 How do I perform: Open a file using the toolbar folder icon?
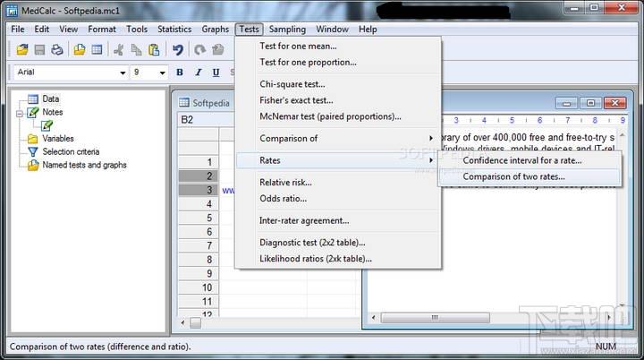(22, 50)
